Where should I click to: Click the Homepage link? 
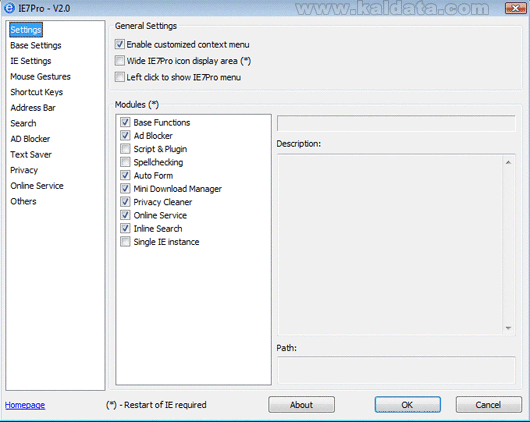25,405
